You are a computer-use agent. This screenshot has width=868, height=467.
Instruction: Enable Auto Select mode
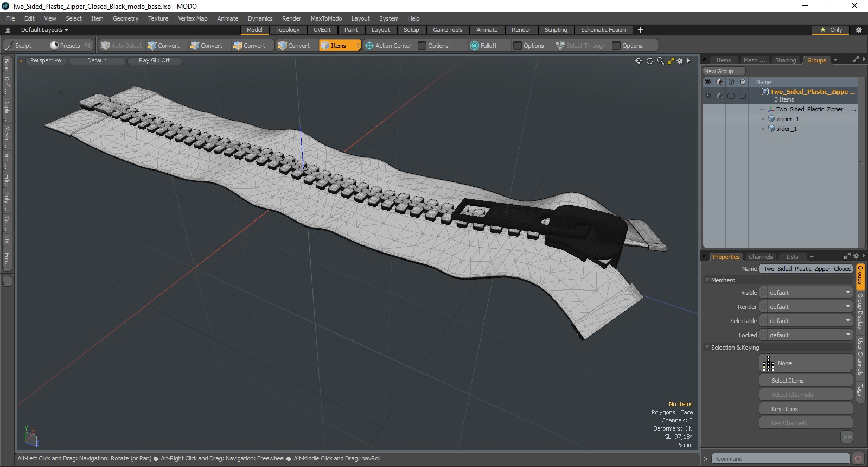(122, 46)
